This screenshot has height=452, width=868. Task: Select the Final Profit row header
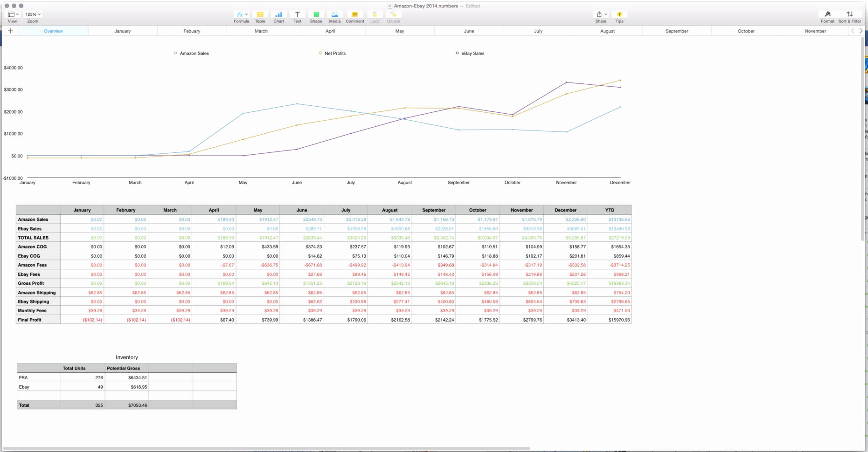[38, 320]
